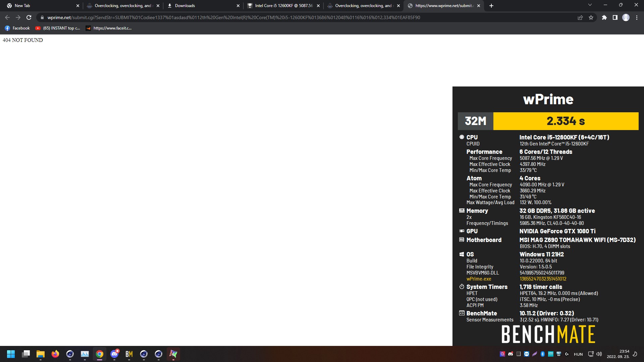This screenshot has width=644, height=362.
Task: Switch to the Intel Core i5 12600KF tab
Action: click(x=283, y=6)
